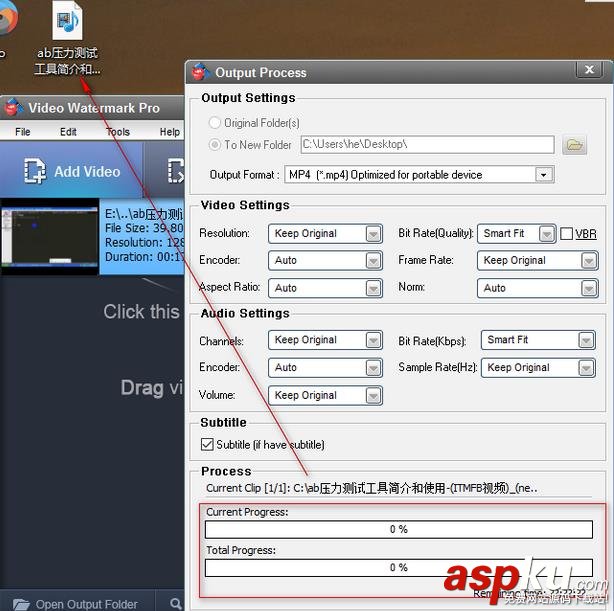Select the video thumbnail in the list
Screen dimensions: 614x611
(x=50, y=236)
